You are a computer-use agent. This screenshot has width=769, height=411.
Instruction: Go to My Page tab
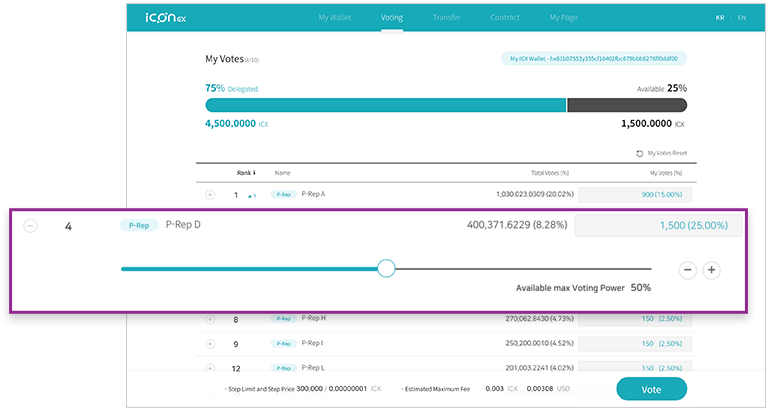[564, 17]
